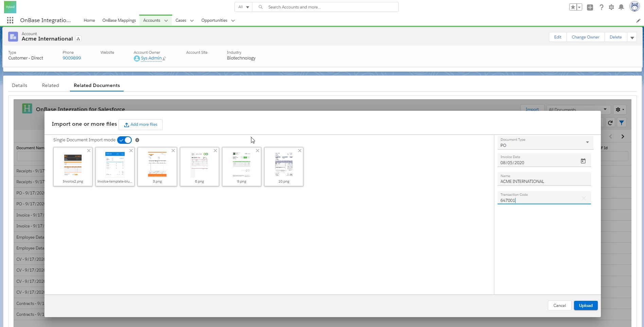Click the notifications bell icon

click(621, 7)
